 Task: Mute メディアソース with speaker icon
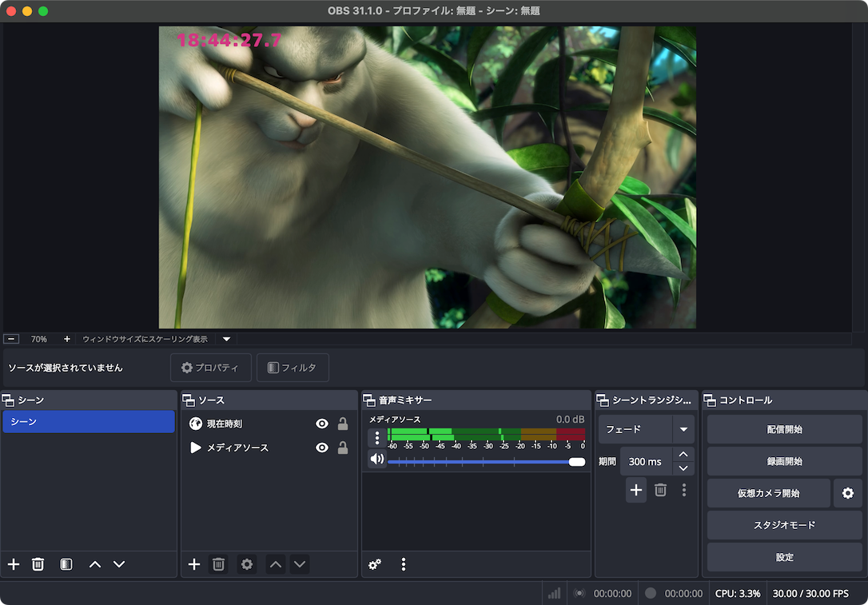point(377,459)
